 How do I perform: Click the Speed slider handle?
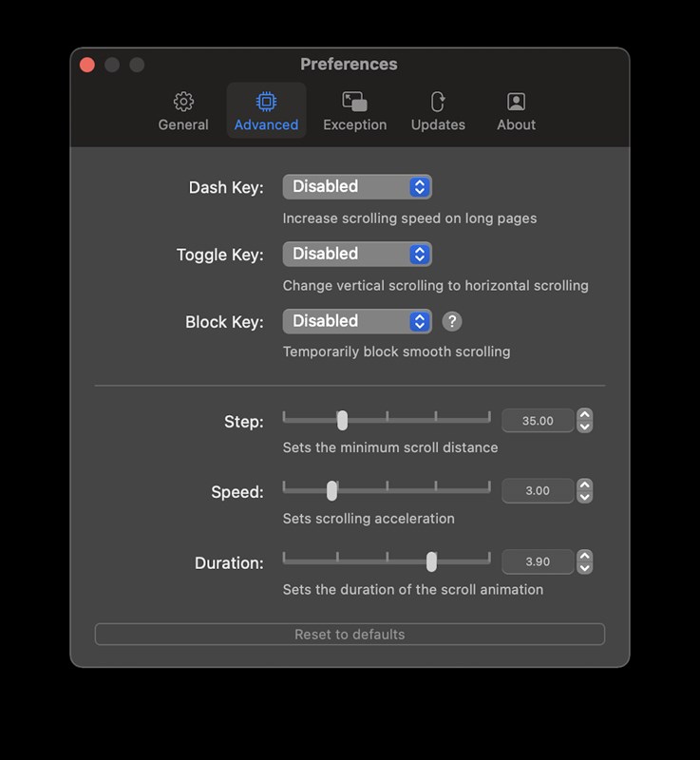pos(331,491)
